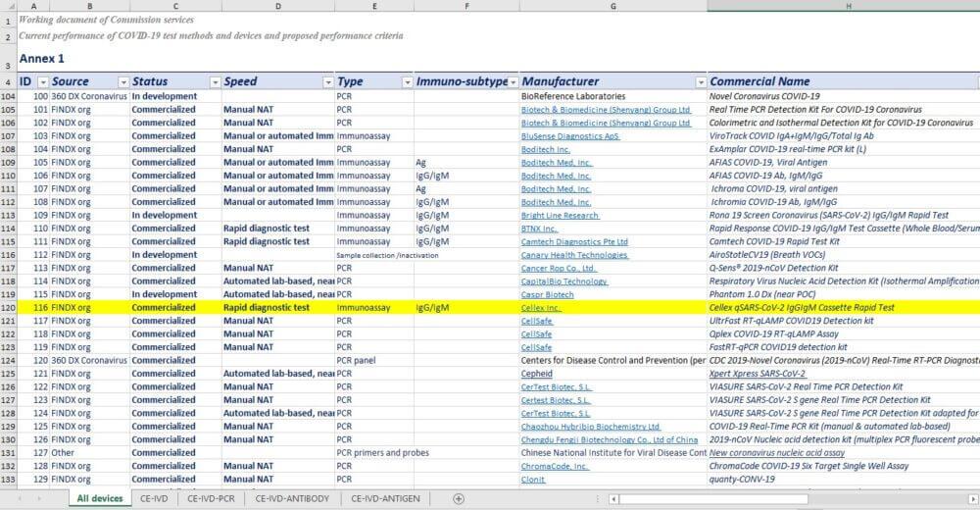This screenshot has width=980, height=510.
Task: Switch to the CE-IVD sheet tab
Action: [155, 499]
